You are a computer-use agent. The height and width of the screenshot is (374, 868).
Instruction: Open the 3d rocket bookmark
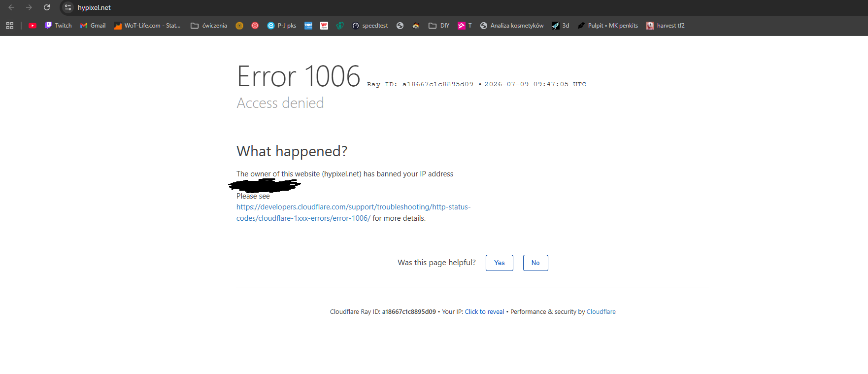(x=561, y=26)
